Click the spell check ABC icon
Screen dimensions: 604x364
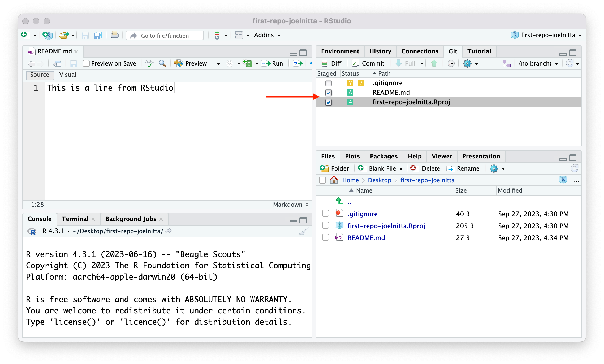tap(150, 63)
